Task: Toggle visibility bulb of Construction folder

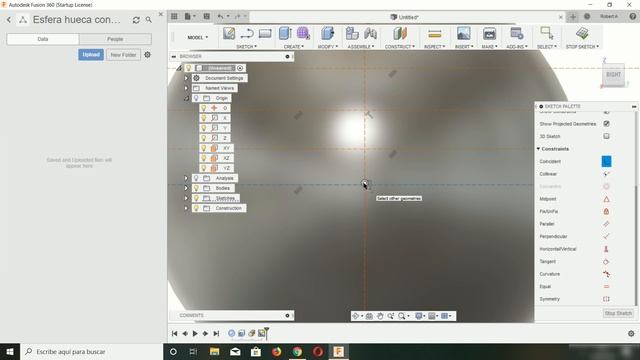Action: pyautogui.click(x=196, y=208)
